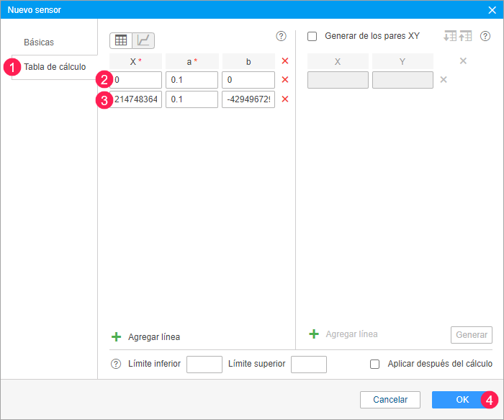The image size is (504, 420).
Task: Delete all rows via header red X
Action: coord(285,61)
